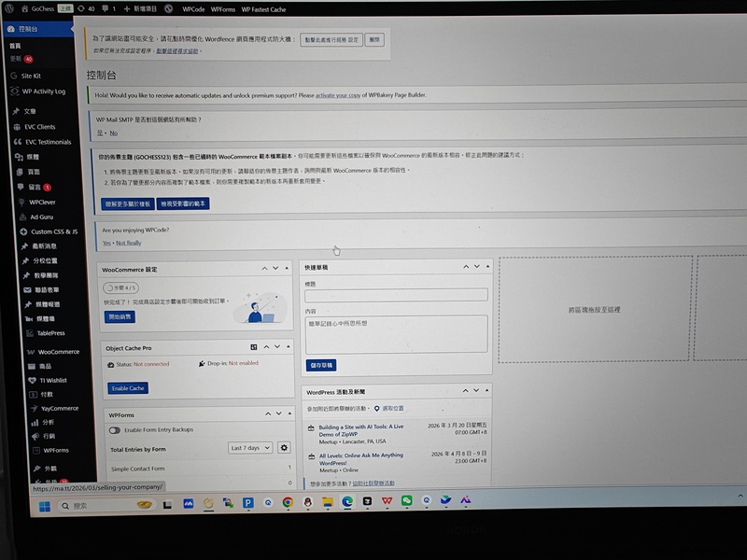The width and height of the screenshot is (747, 560).
Task: Open WP Fastest Cache admin bar menu
Action: click(x=264, y=8)
